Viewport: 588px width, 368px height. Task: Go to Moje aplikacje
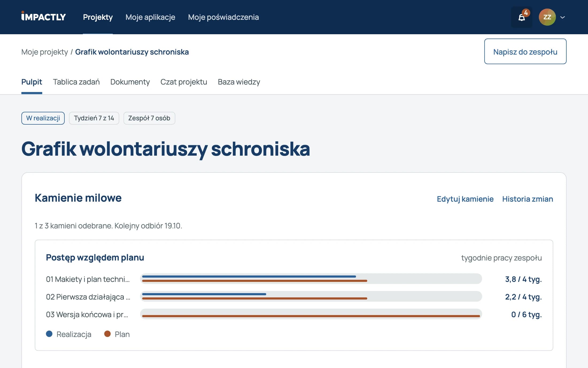tap(150, 17)
